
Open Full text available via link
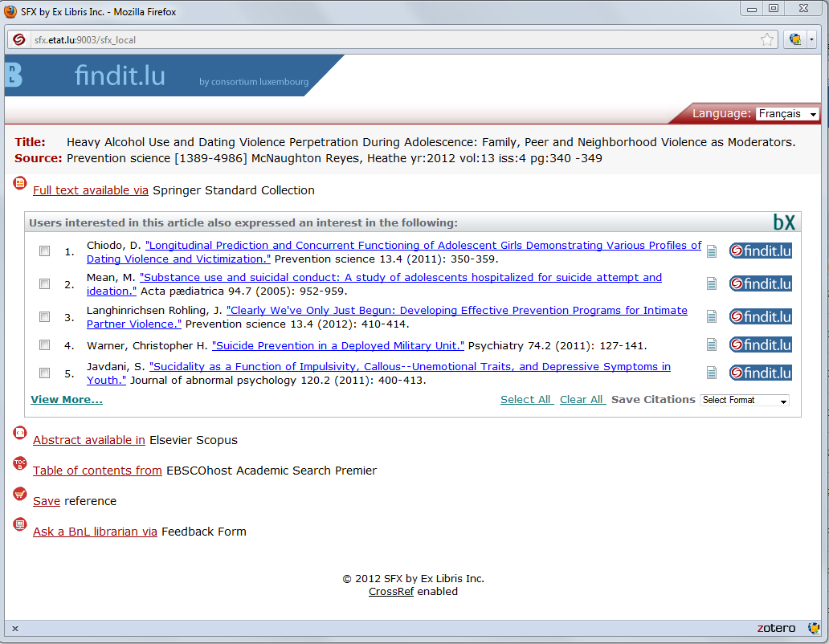(x=91, y=190)
